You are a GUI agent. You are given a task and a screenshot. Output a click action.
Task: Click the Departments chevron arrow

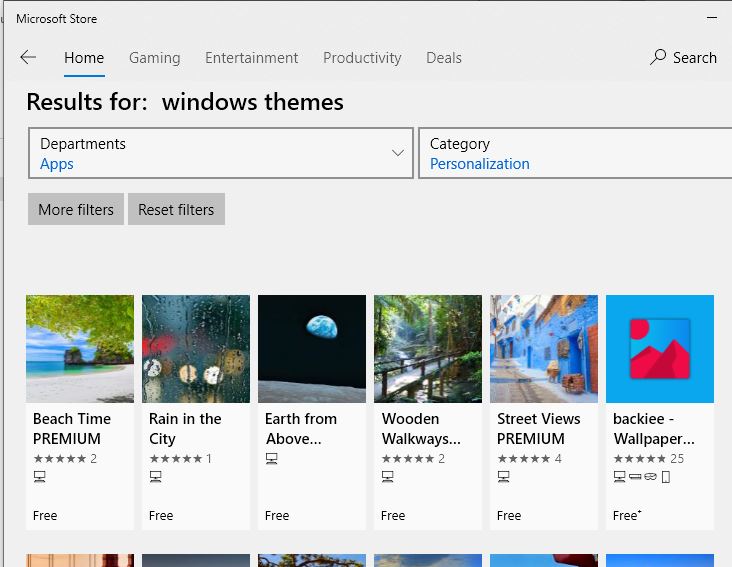pyautogui.click(x=398, y=153)
